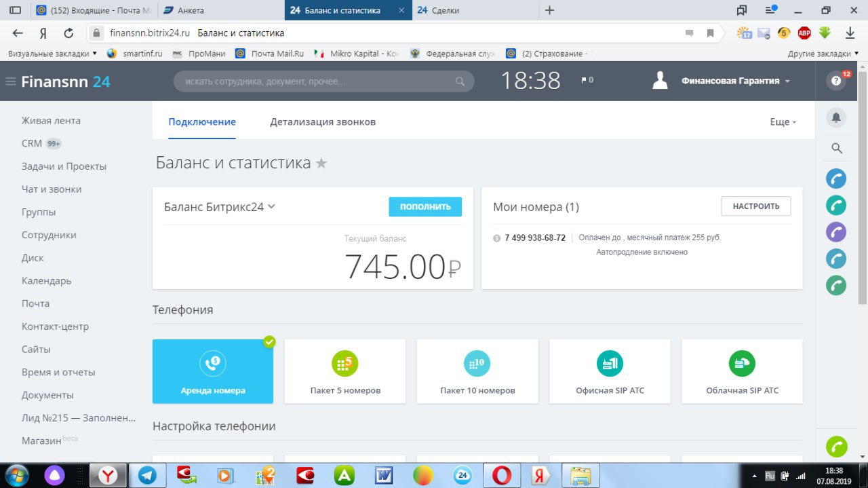Open Магазин beta in the left menu
The height and width of the screenshot is (488, 868).
click(50, 440)
